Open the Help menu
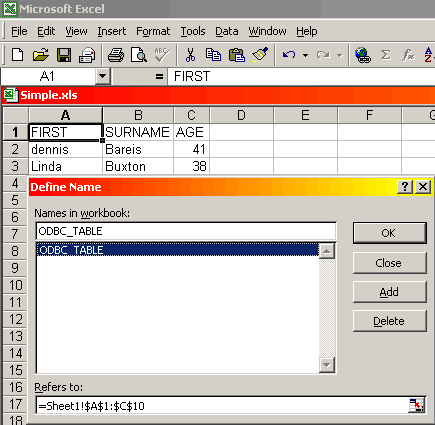Image resolution: width=435 pixels, height=425 pixels. coord(307,31)
